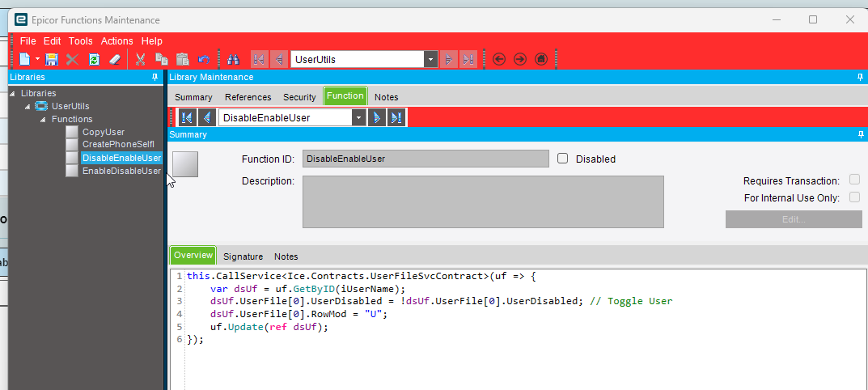
Task: Switch to the library Summary tab
Action: click(194, 97)
